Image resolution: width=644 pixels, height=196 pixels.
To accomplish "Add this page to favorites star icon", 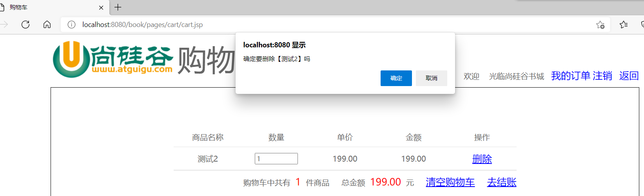I will [600, 25].
